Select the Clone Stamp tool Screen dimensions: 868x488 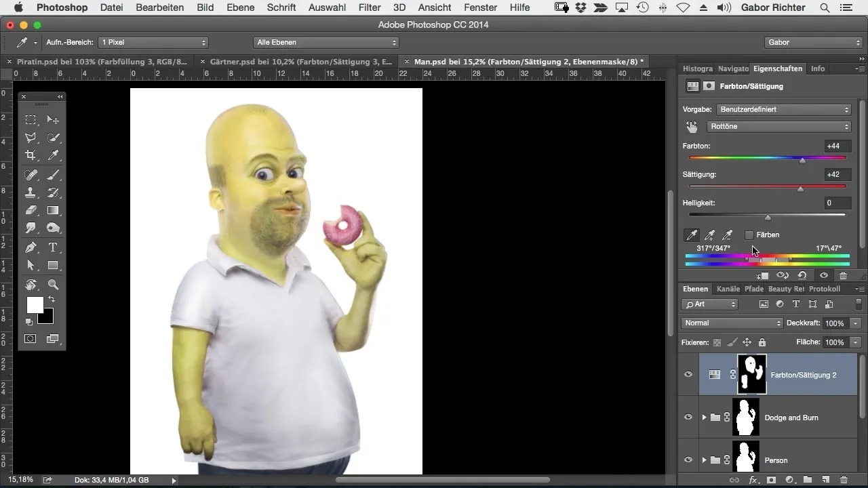click(31, 192)
